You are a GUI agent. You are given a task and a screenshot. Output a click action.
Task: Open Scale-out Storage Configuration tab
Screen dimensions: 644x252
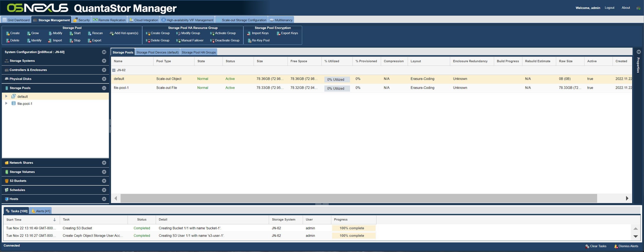coord(241,20)
